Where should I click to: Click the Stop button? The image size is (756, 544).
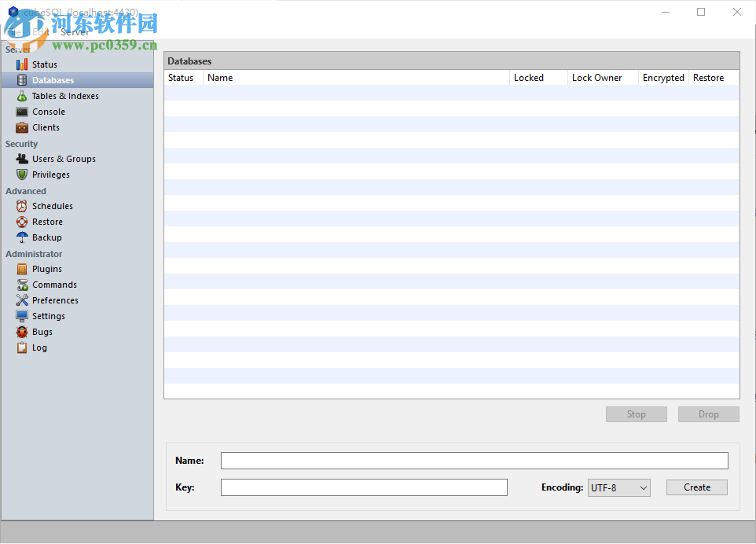(637, 414)
